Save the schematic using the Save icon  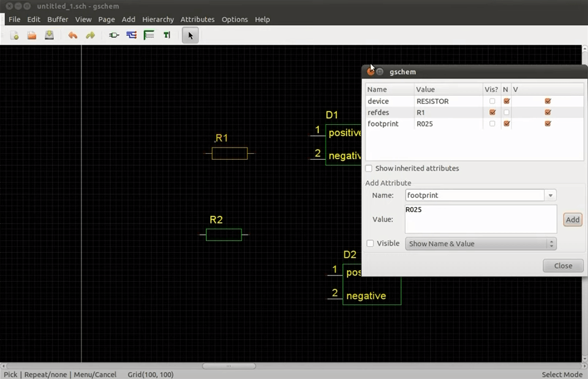pyautogui.click(x=49, y=36)
